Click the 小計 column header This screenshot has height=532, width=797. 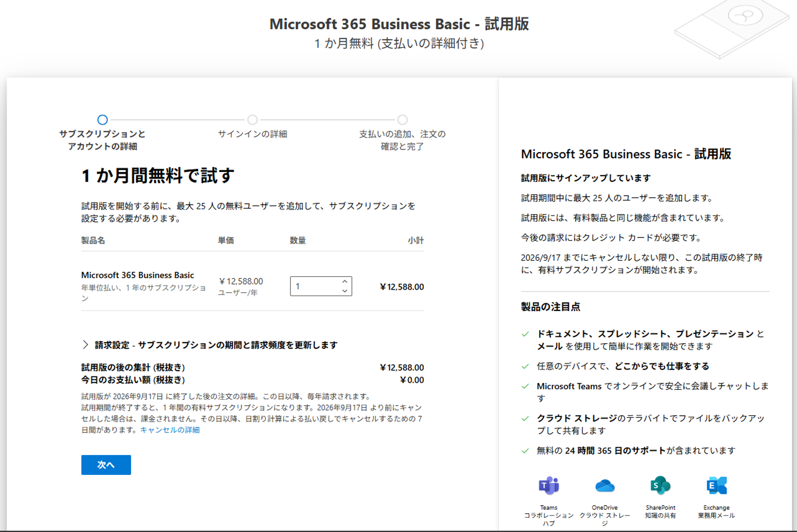(x=416, y=240)
